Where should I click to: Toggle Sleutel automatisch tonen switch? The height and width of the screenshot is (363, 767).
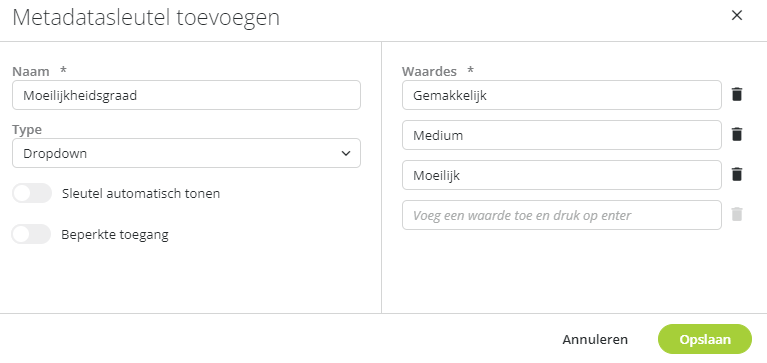(x=32, y=193)
